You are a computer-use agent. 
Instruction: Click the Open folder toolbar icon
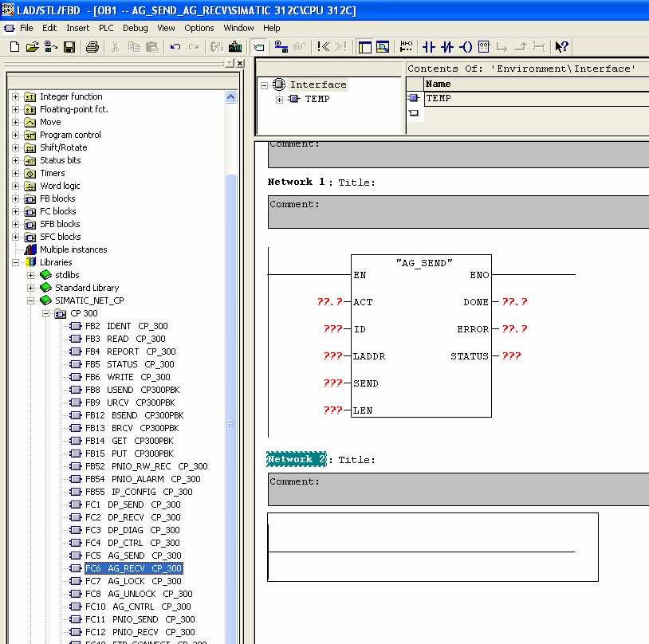pyautogui.click(x=32, y=47)
